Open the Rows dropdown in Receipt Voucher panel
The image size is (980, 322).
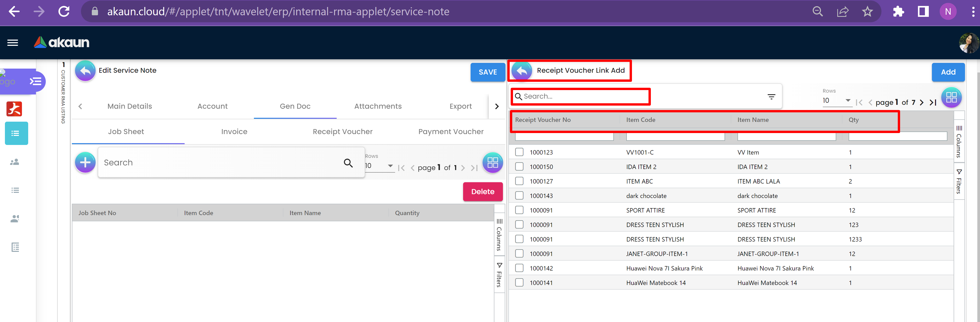[x=836, y=100]
